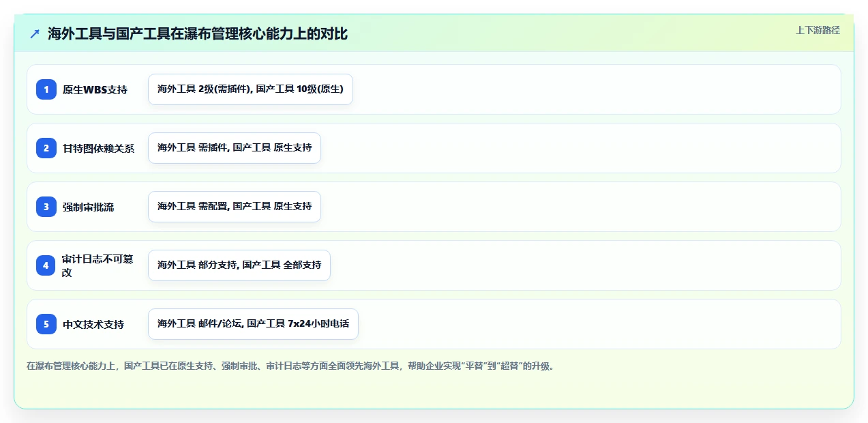Screen dimensions: 868x423
Task: Click the summary paragraph starting with 在瀑布管理核心能力上
Action: click(x=293, y=366)
